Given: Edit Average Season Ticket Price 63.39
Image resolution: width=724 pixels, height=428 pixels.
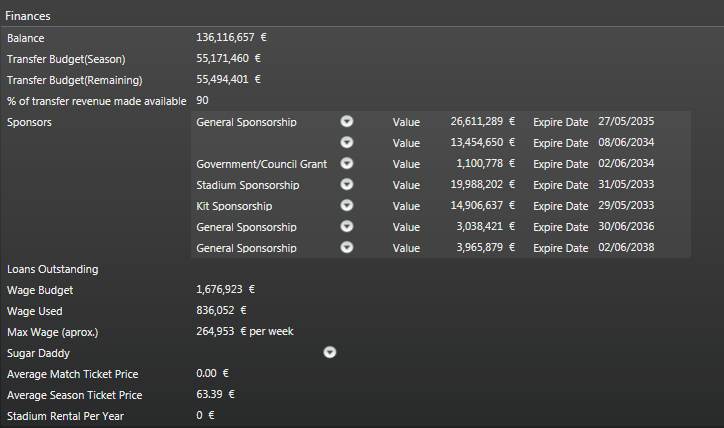Looking at the screenshot, I should click(x=209, y=394).
